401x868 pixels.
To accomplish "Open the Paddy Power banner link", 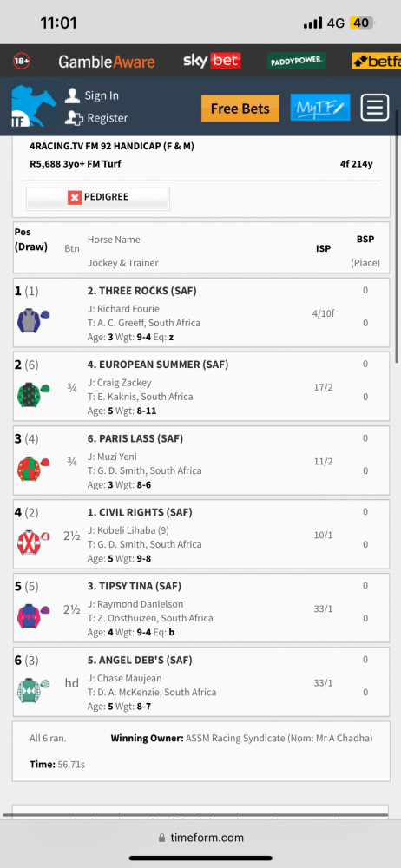I will click(296, 61).
